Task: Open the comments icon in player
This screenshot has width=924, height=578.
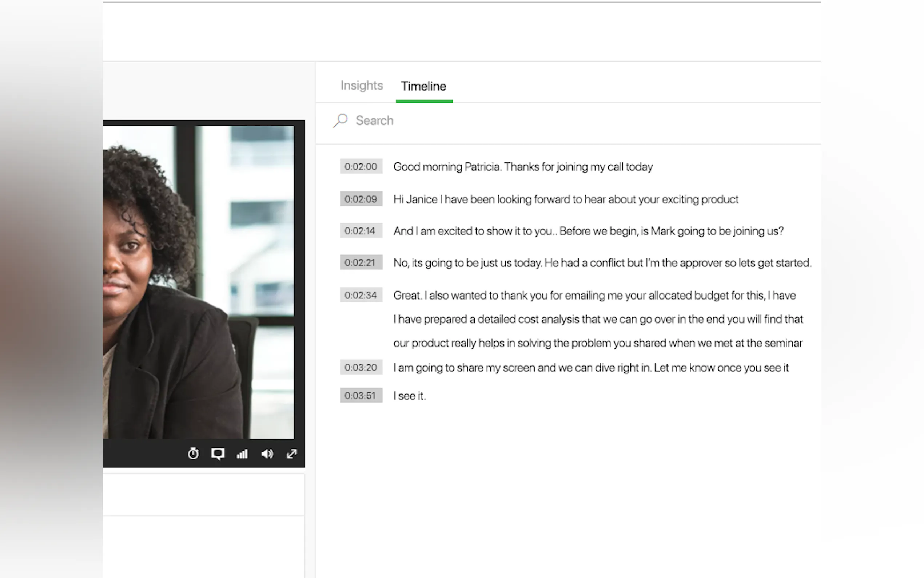Action: (218, 454)
